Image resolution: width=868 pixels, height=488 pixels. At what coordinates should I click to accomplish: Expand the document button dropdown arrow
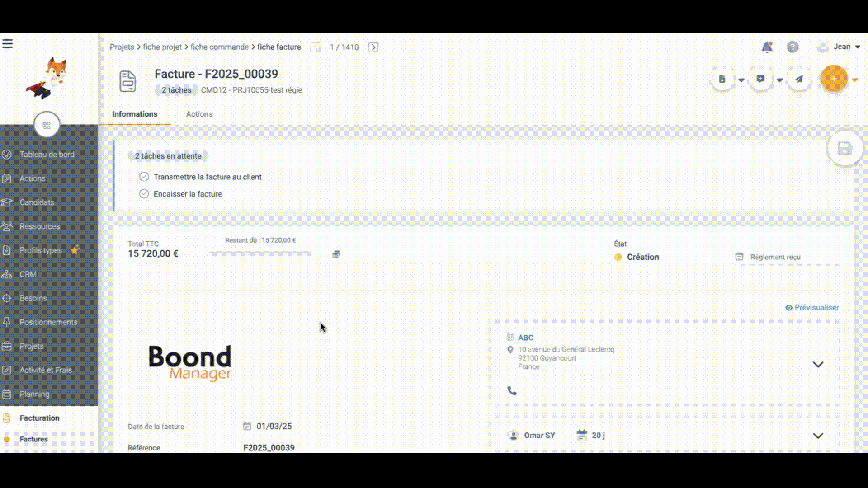coord(741,80)
